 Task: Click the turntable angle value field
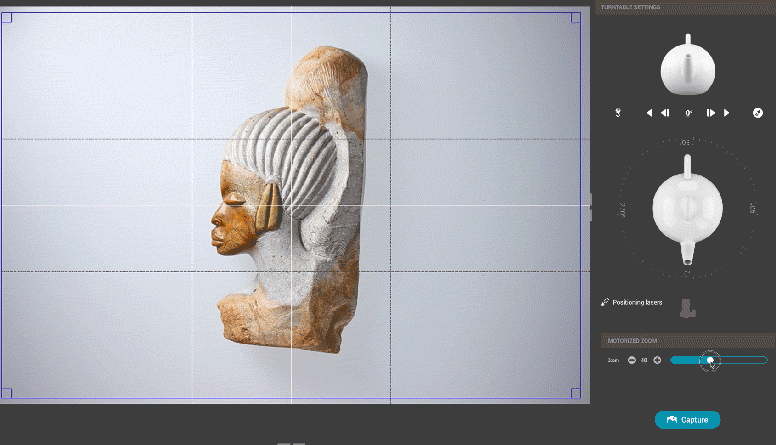(688, 113)
